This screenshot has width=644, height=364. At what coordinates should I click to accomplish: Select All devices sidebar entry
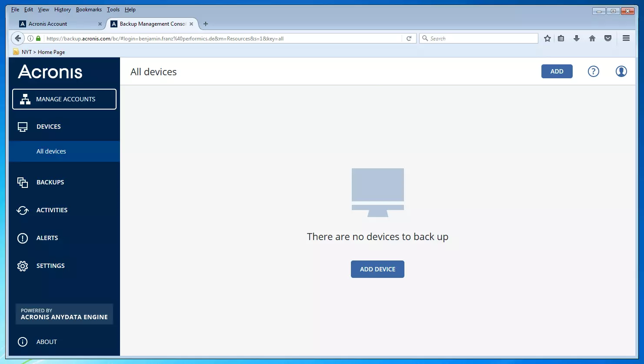[x=64, y=151]
